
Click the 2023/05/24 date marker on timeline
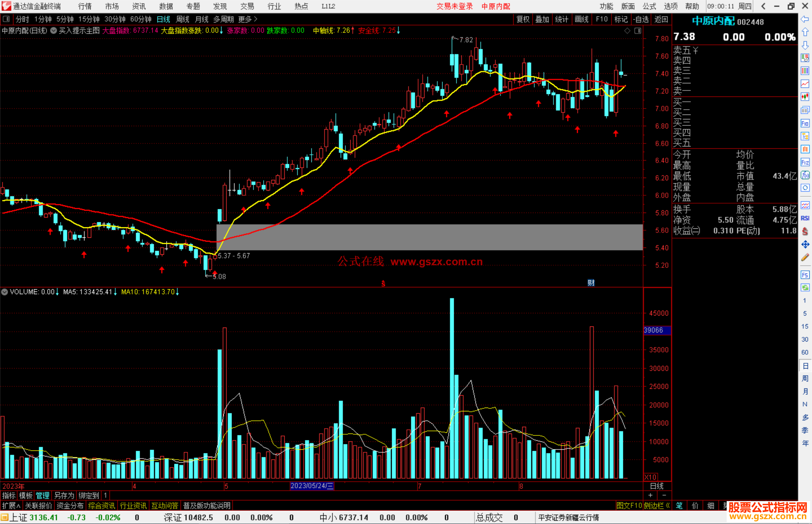(312, 486)
